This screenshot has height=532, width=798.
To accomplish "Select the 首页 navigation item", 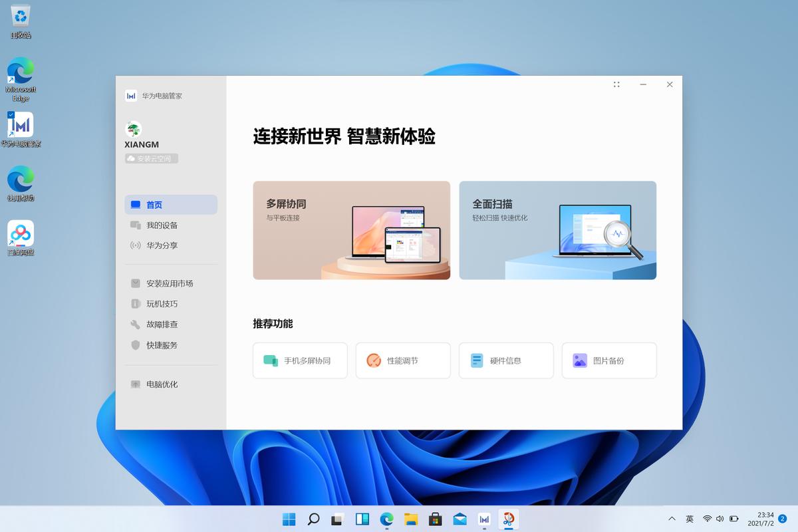I will click(x=154, y=204).
